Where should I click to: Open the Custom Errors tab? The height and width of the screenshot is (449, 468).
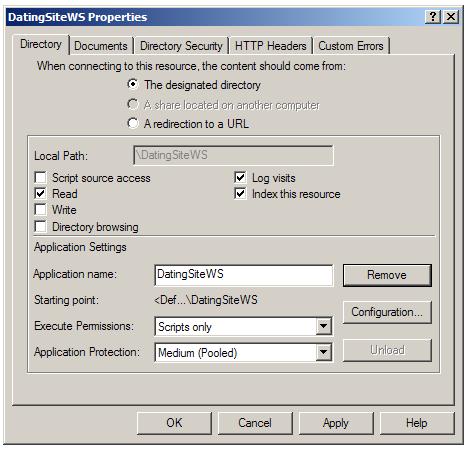point(351,46)
